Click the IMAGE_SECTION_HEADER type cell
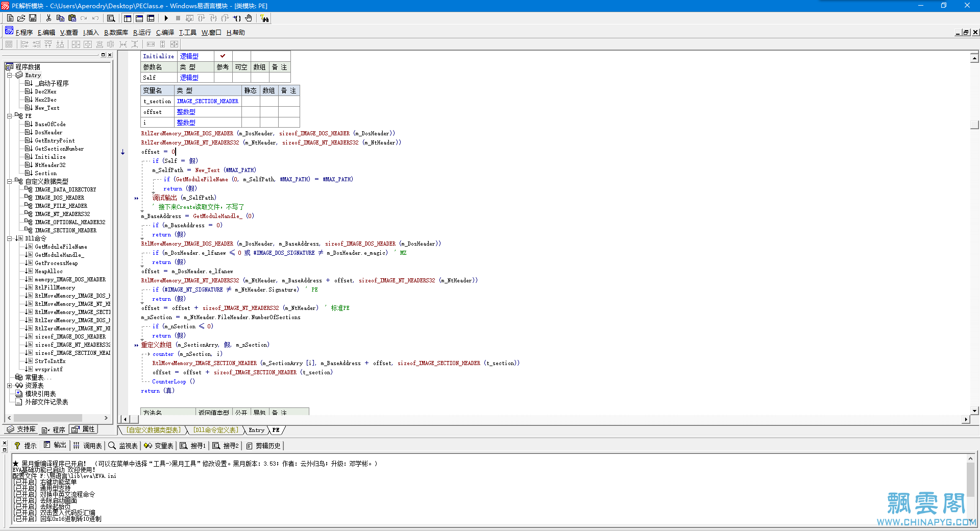The height and width of the screenshot is (531, 980). [208, 102]
